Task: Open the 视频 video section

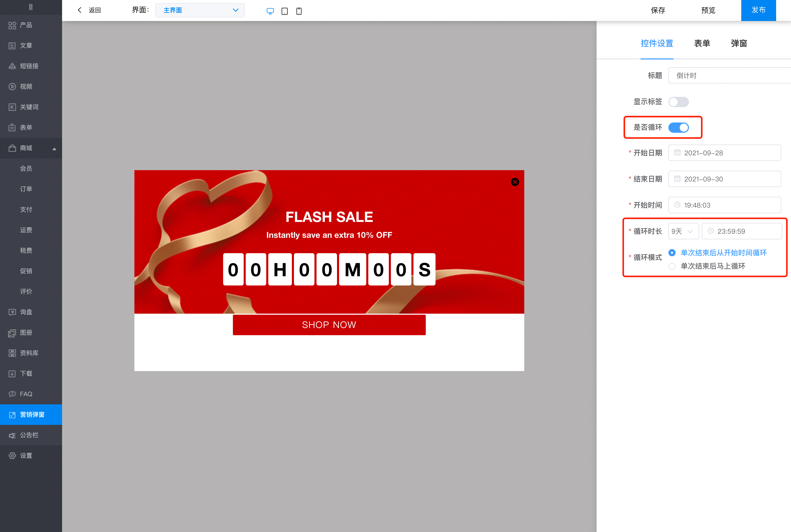Action: pos(26,87)
